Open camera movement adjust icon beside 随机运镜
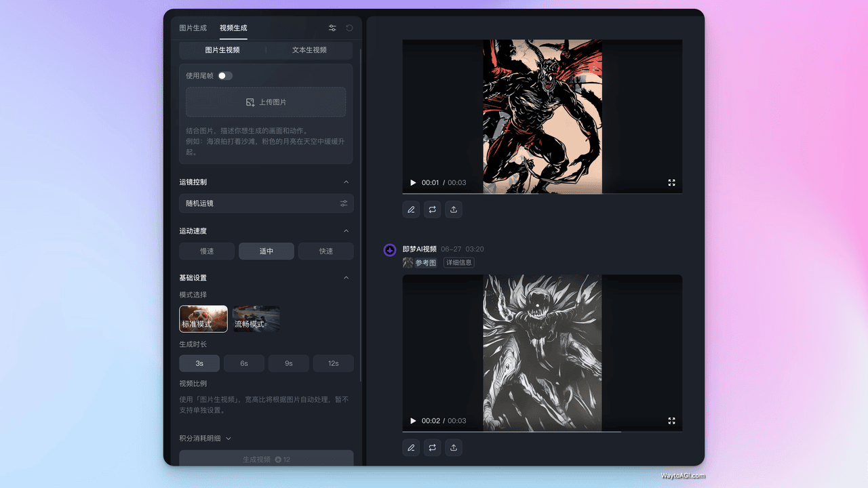Screen dimensions: 868x488 pyautogui.click(x=344, y=203)
